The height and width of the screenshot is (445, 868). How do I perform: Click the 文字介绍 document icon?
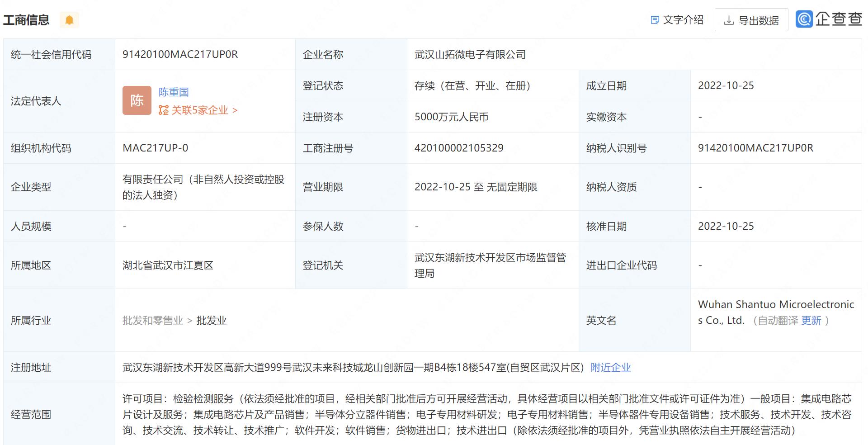coord(655,20)
